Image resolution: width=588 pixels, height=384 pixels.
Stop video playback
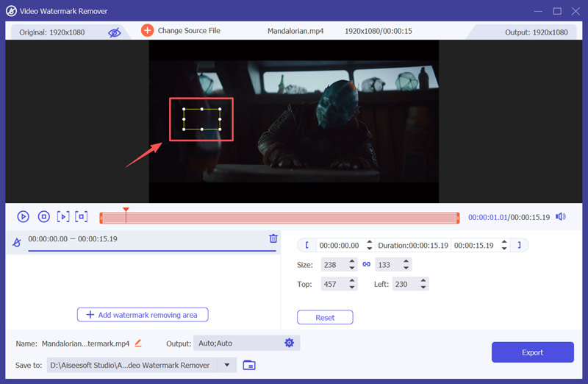pos(44,216)
